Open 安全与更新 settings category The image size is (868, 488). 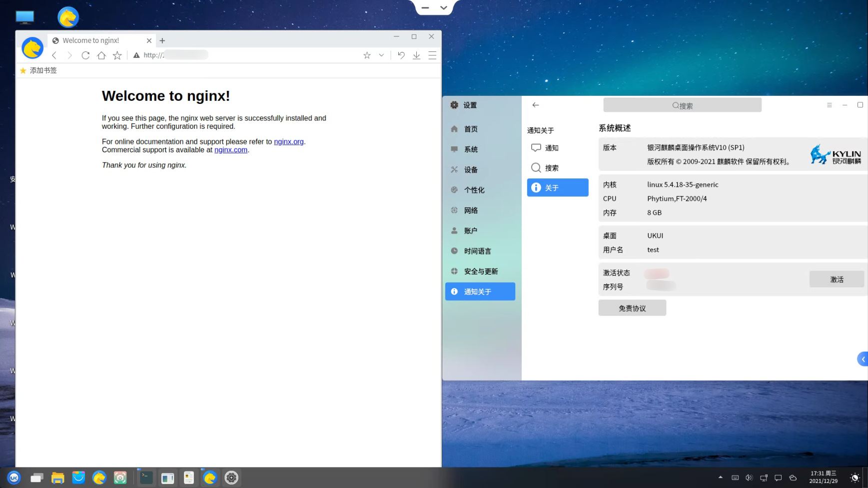point(480,271)
